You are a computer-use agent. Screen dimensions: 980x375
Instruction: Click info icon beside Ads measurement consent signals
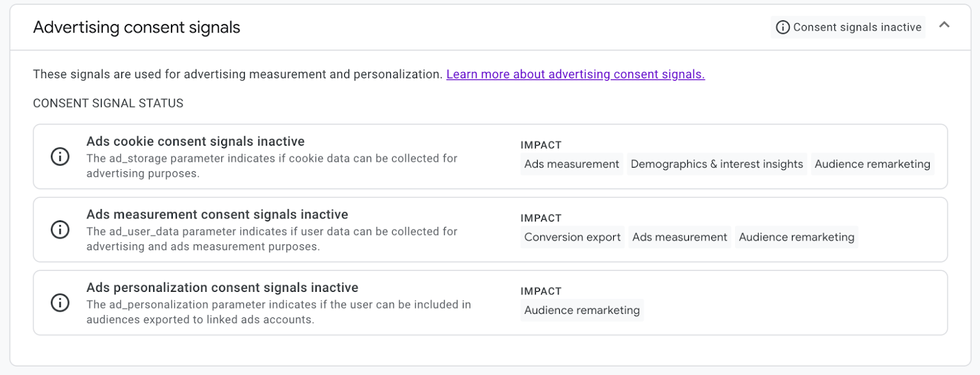tap(60, 230)
